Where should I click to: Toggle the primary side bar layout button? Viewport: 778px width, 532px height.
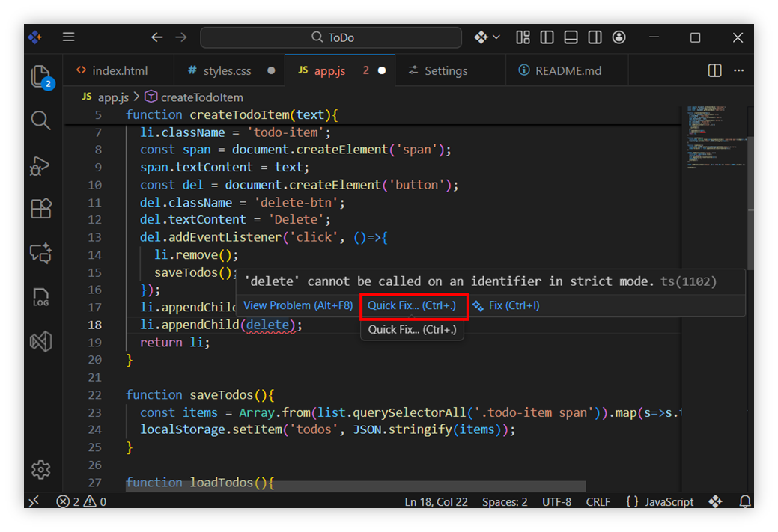pos(547,37)
